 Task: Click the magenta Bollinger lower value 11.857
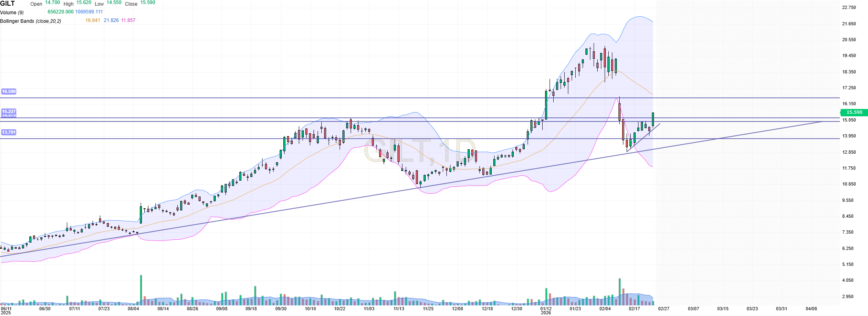point(128,20)
